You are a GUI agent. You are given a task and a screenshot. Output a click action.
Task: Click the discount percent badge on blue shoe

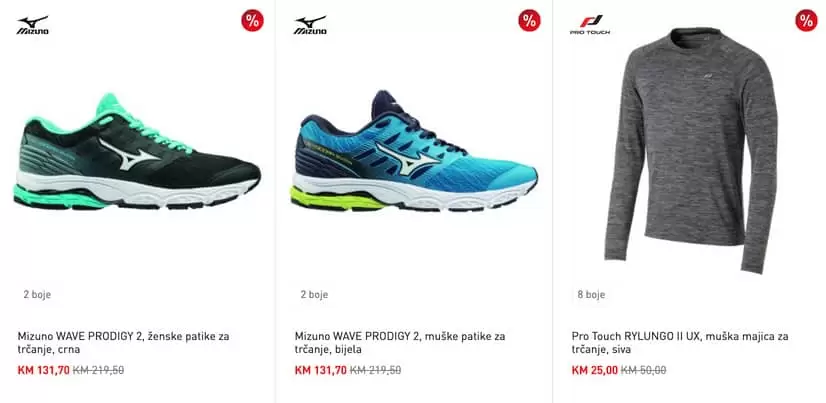(x=529, y=21)
